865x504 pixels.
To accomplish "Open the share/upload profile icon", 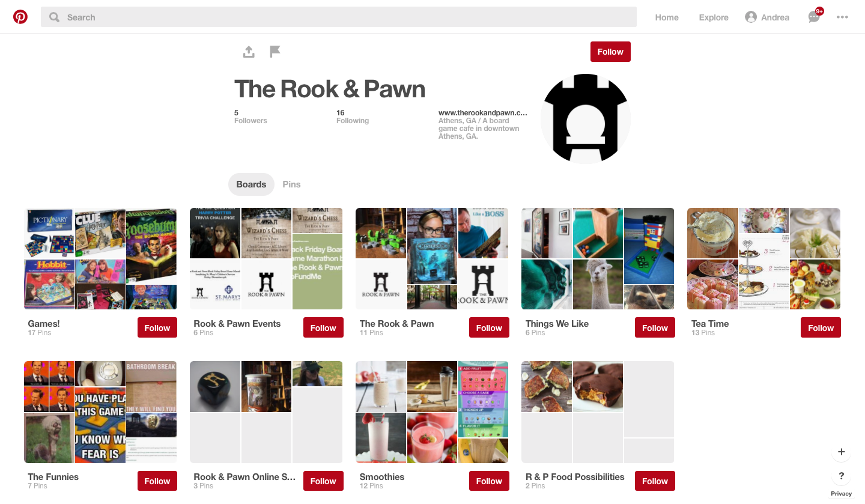I will click(249, 52).
